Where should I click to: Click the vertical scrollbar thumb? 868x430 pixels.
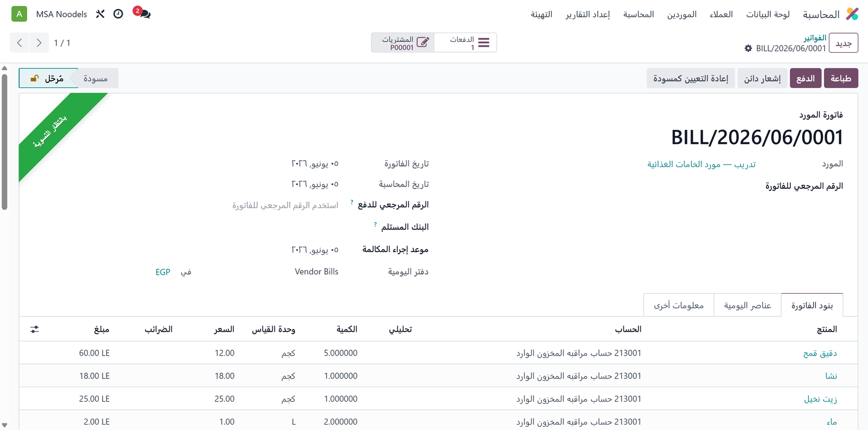(x=4, y=141)
